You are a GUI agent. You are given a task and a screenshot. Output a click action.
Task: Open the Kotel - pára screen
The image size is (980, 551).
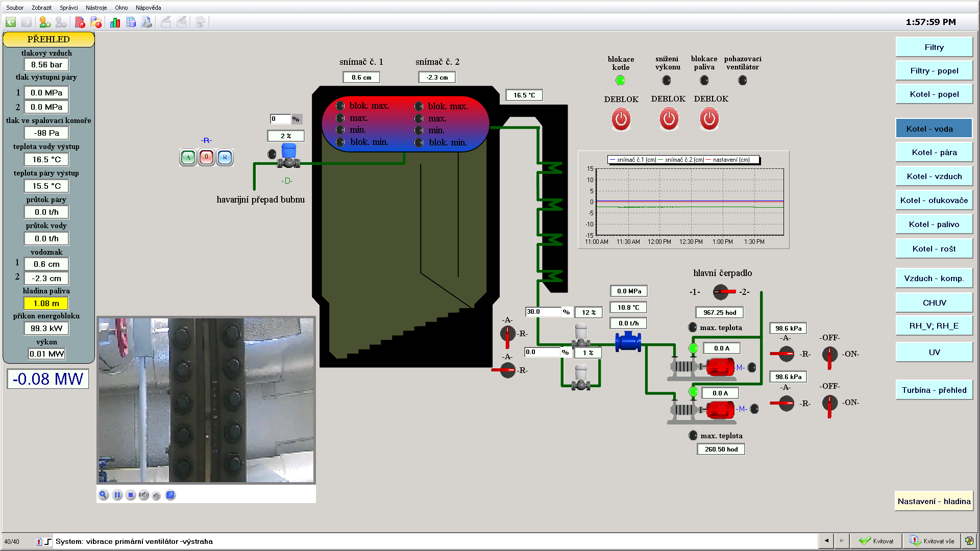(934, 152)
